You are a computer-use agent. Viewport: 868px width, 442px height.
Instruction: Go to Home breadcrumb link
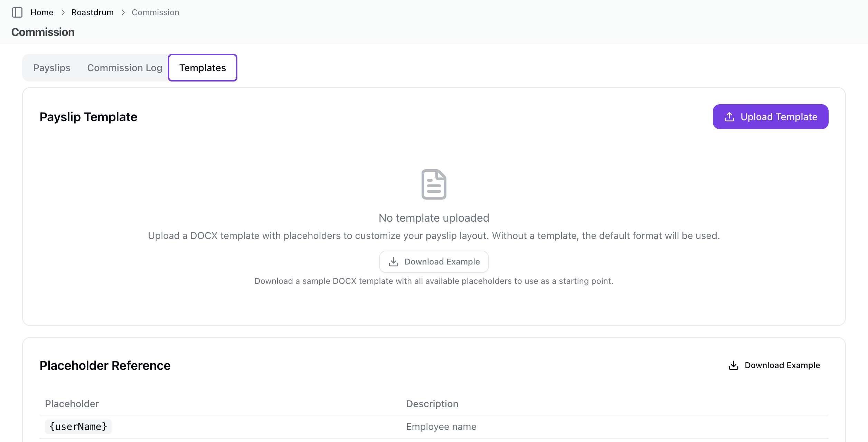[x=42, y=12]
